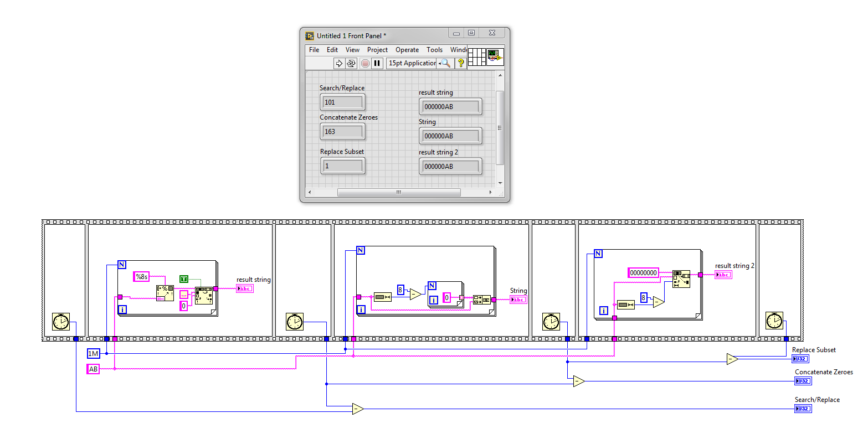Screen dimensions: 868x423
Task: Select the subtract node feeding Search/Replace
Action: (x=358, y=409)
